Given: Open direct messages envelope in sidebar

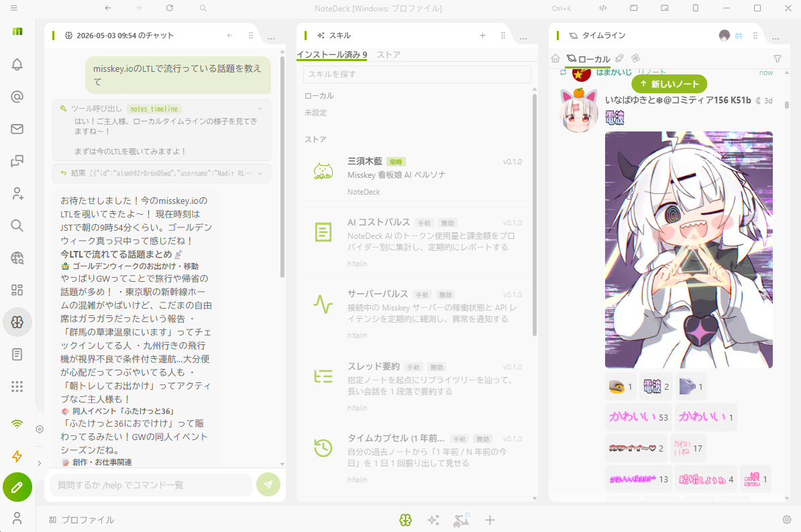Looking at the screenshot, I should 17,129.
